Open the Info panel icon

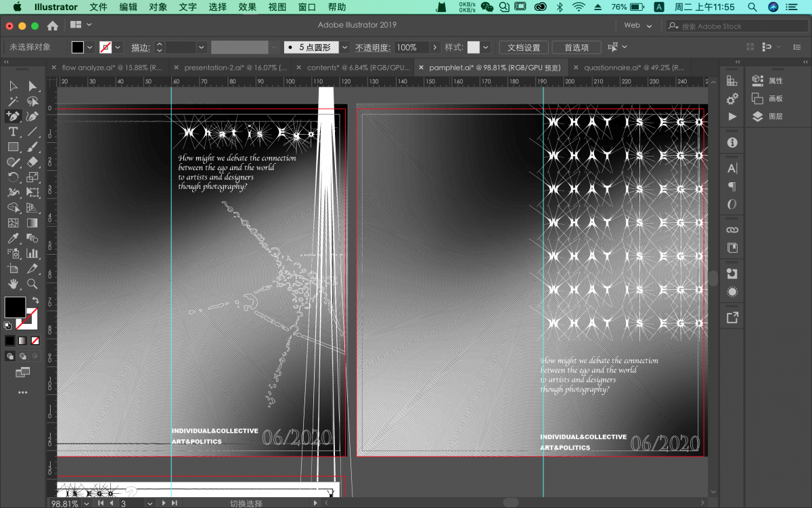point(732,143)
